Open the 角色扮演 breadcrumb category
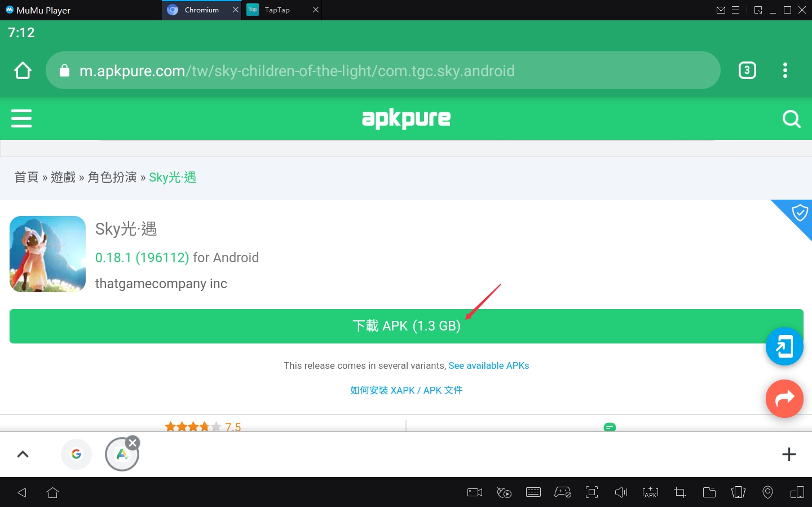The image size is (812, 507). [x=112, y=177]
